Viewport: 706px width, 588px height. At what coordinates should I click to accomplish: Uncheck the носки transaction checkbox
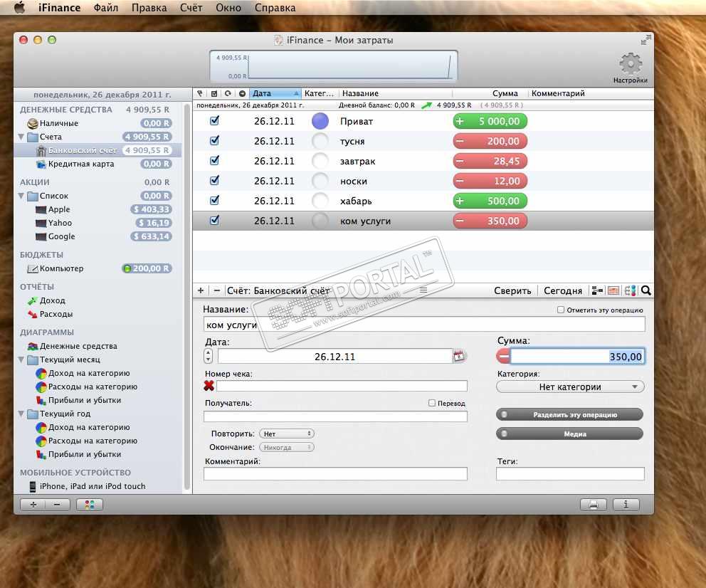215,180
